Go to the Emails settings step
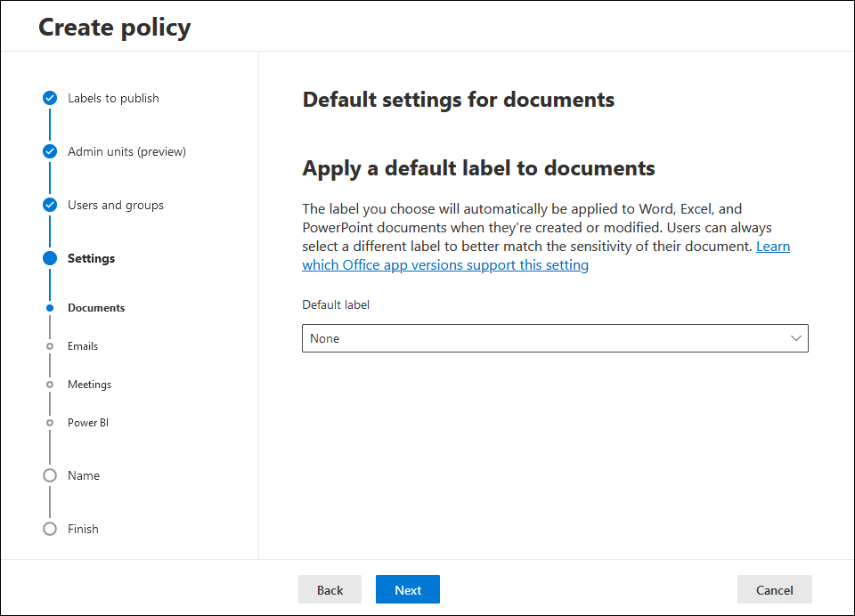 tap(83, 346)
